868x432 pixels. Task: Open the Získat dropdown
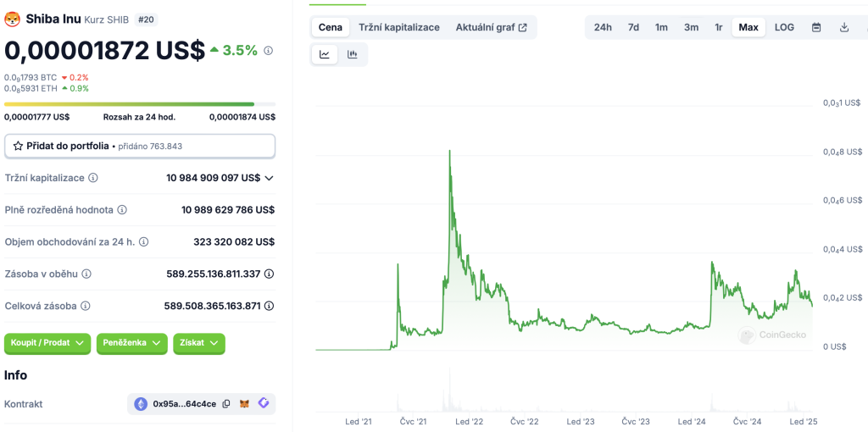click(x=199, y=343)
